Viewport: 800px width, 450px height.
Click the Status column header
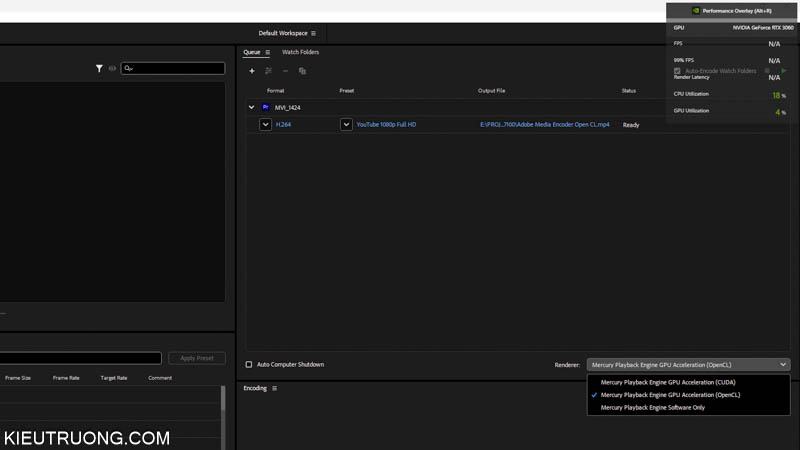coord(629,91)
